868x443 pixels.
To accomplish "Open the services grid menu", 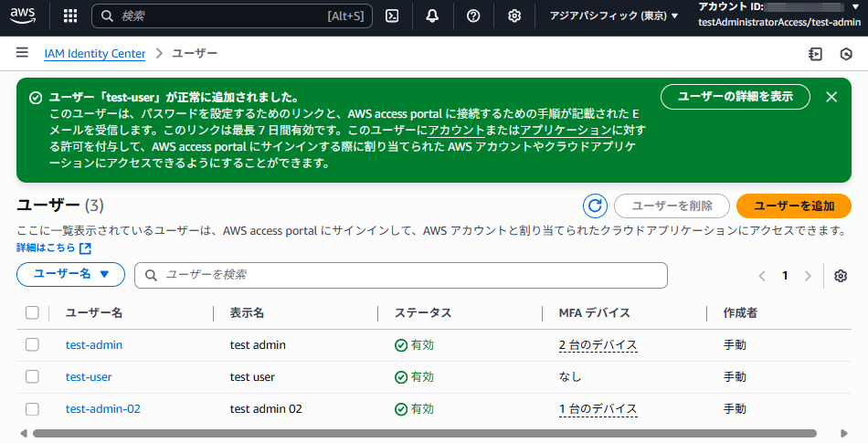I will pyautogui.click(x=70, y=16).
